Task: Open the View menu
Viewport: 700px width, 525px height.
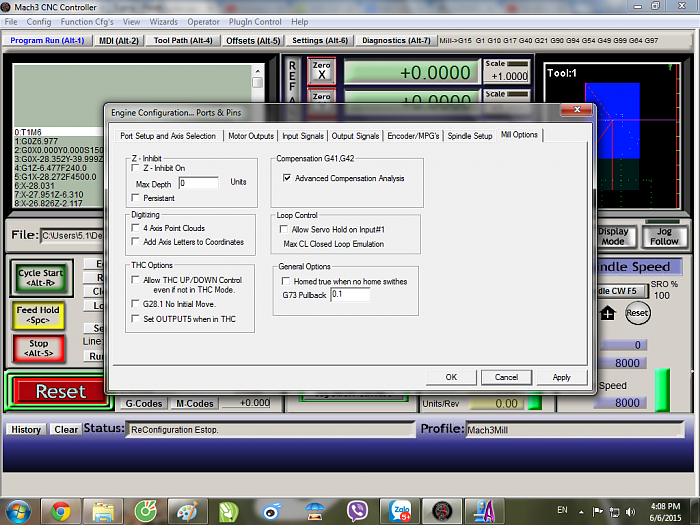Action: coord(131,21)
